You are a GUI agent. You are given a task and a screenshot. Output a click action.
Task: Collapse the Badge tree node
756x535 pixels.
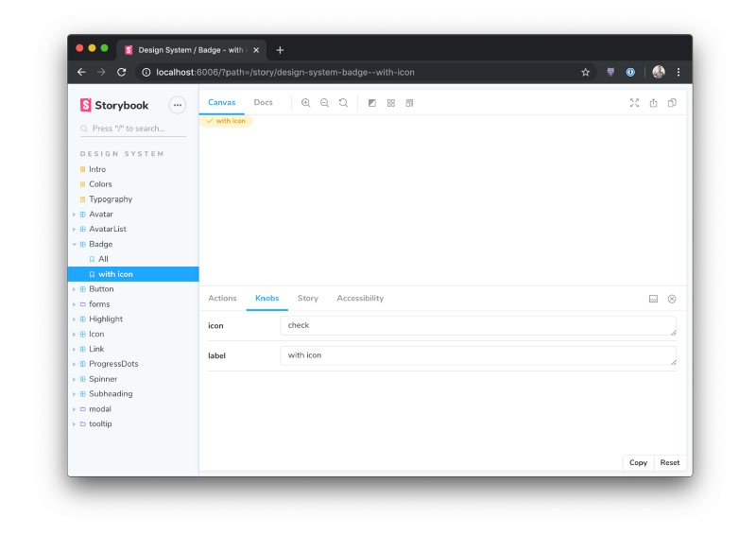(x=75, y=245)
